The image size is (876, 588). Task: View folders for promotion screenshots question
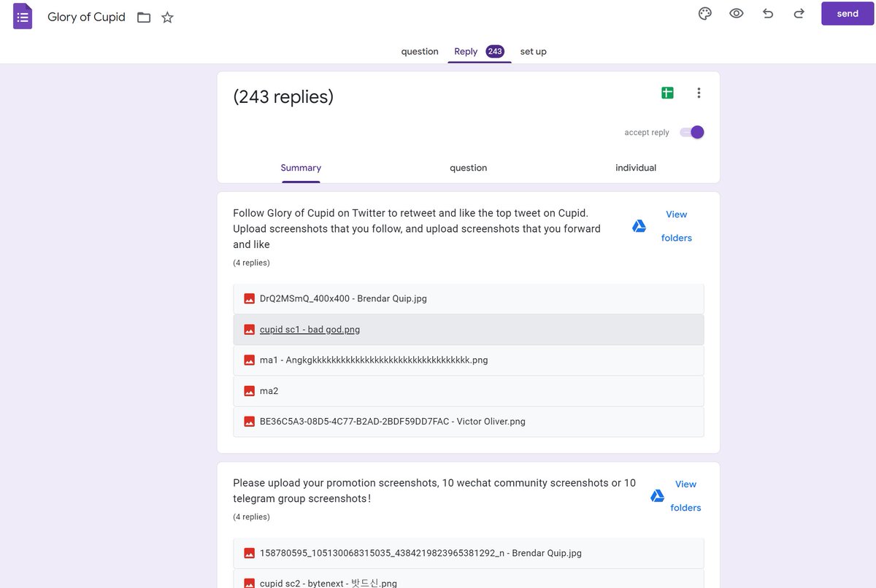click(x=685, y=496)
